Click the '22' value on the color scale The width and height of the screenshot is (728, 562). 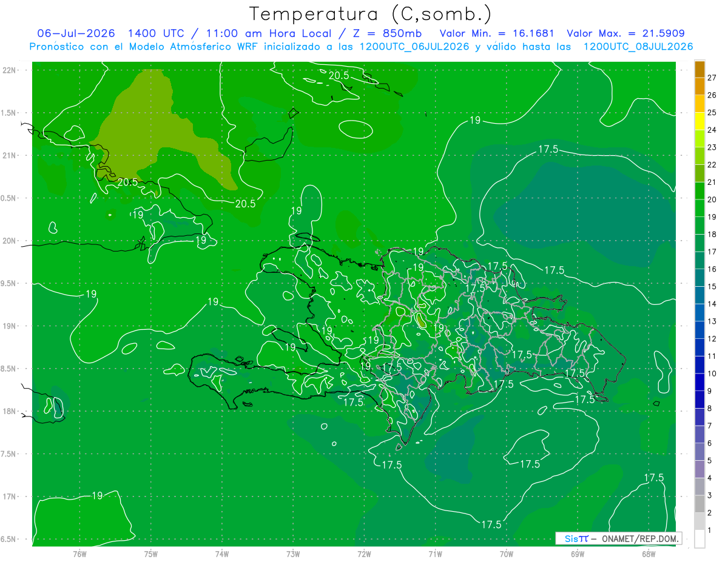point(712,164)
